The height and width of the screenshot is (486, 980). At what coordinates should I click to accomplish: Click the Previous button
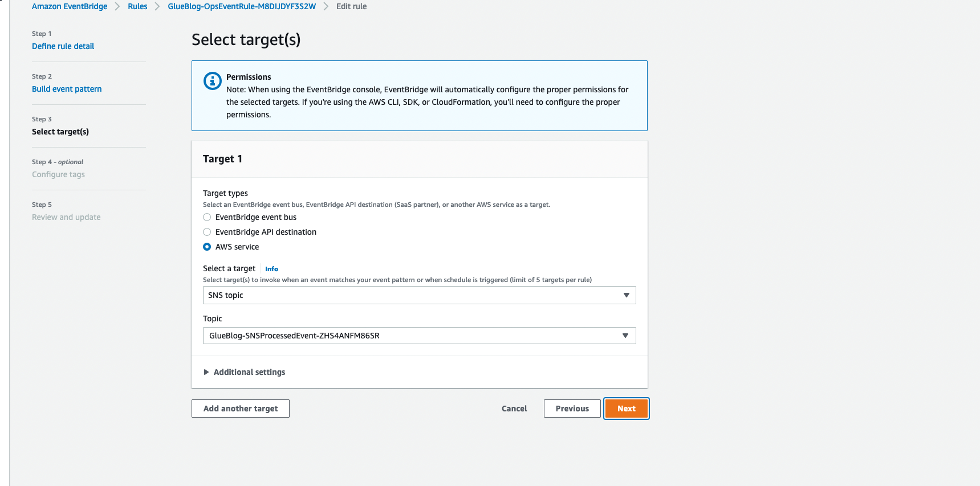pos(572,409)
